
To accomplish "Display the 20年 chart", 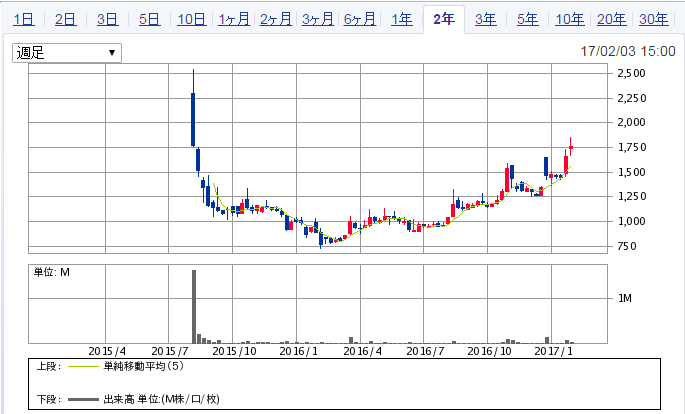I will pyautogui.click(x=611, y=19).
